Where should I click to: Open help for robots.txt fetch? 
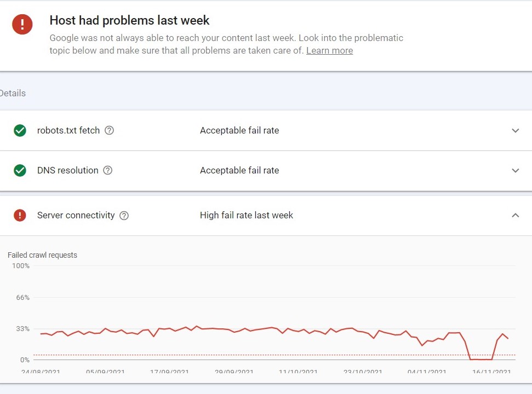[x=109, y=130]
